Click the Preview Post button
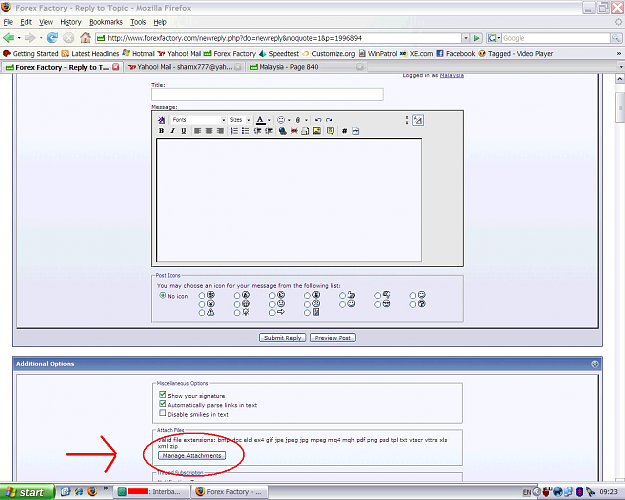Screen dimensions: 625x500 [332, 338]
